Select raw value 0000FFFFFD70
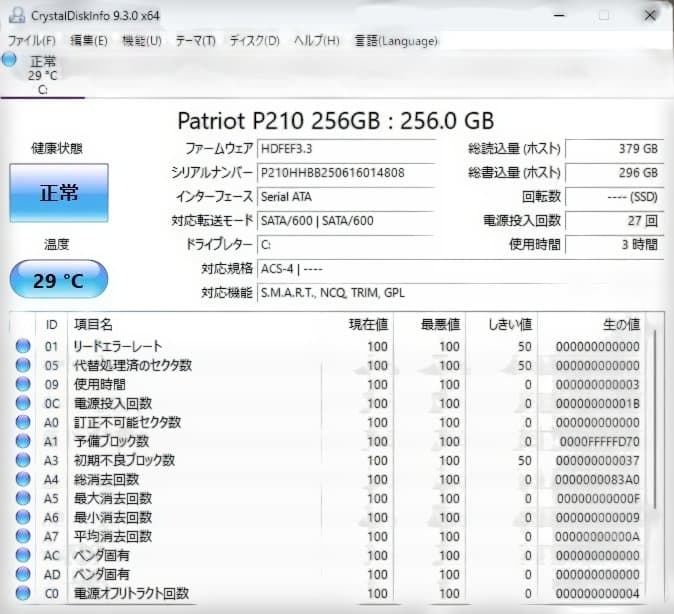 point(599,442)
